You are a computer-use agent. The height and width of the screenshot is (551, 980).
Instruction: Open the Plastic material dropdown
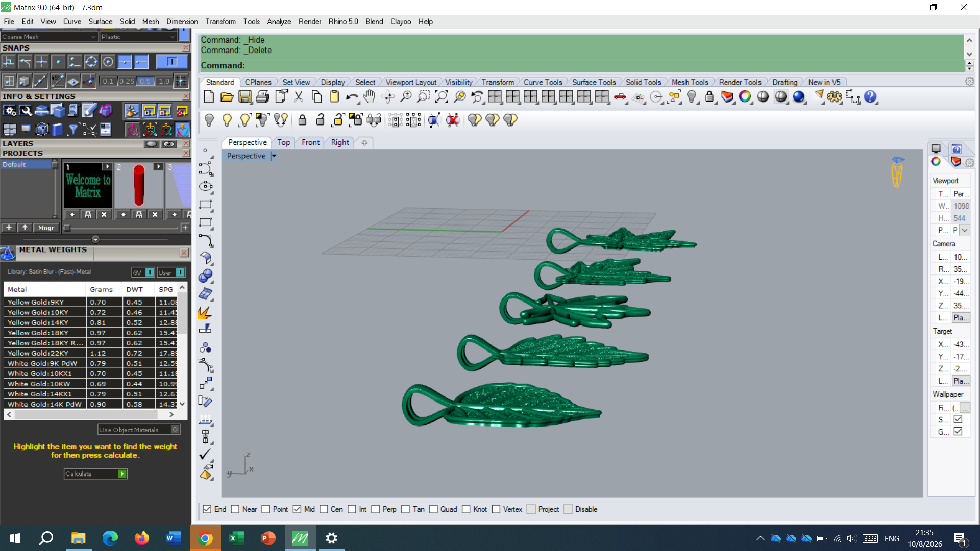point(138,37)
